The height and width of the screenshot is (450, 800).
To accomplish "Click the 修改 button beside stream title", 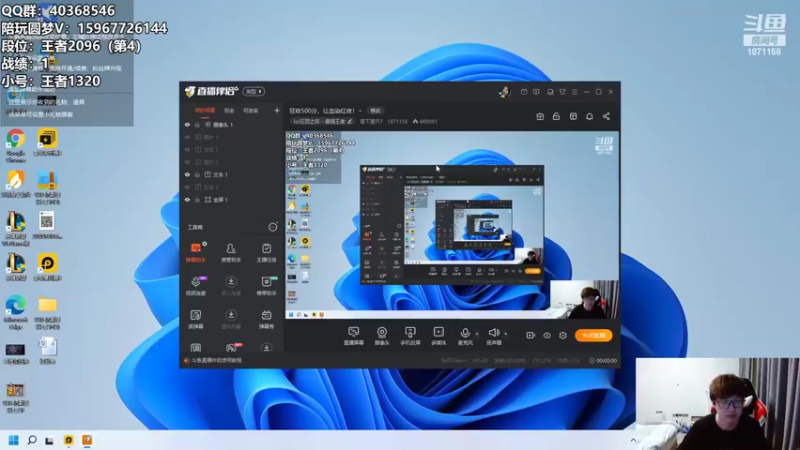I will [376, 111].
